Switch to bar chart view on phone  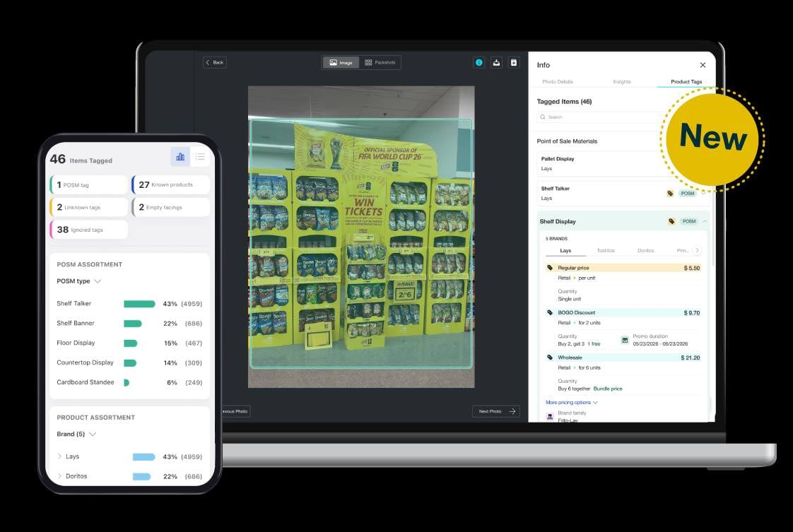[180, 157]
